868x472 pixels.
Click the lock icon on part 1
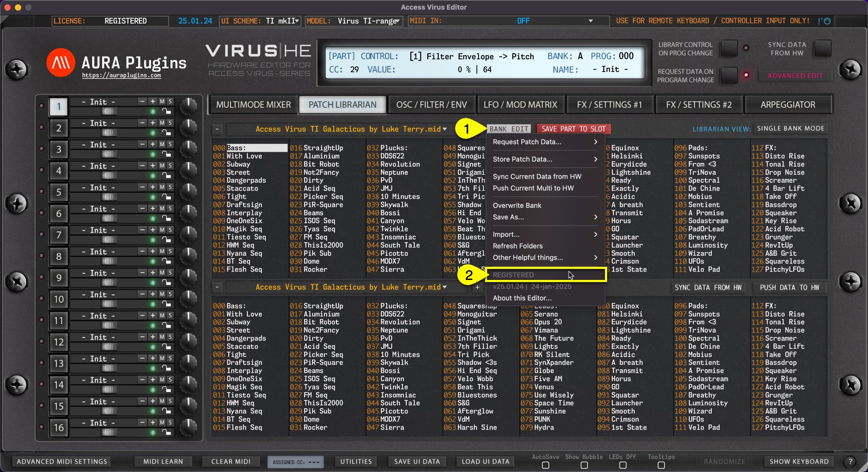pos(166,112)
